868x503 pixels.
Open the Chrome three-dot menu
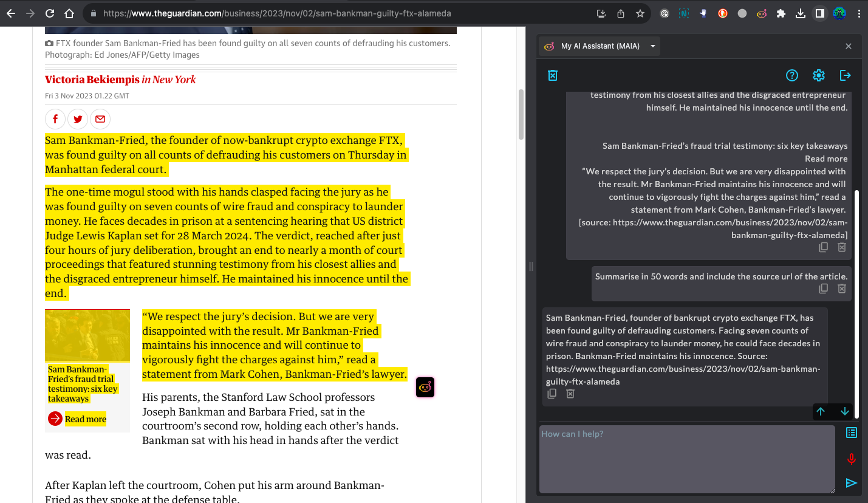(x=859, y=13)
